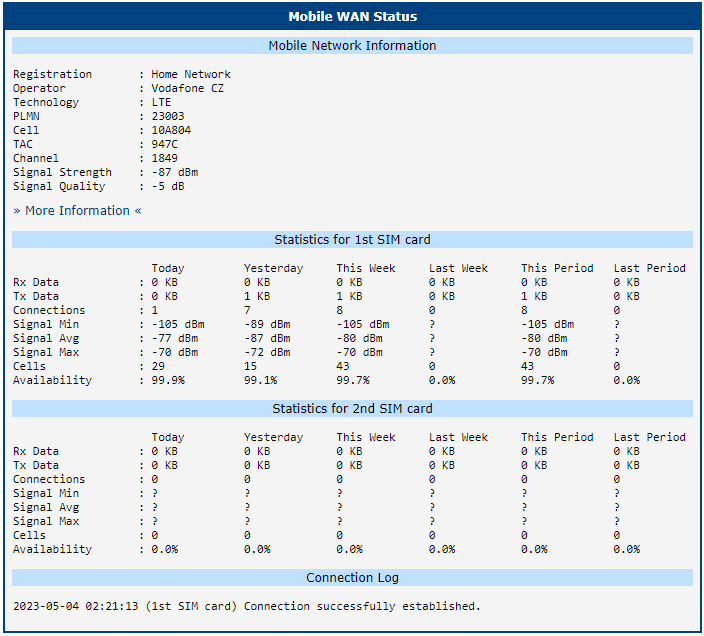Select 1st SIM Yesterday Connections value 7
704x636 pixels.
point(247,310)
